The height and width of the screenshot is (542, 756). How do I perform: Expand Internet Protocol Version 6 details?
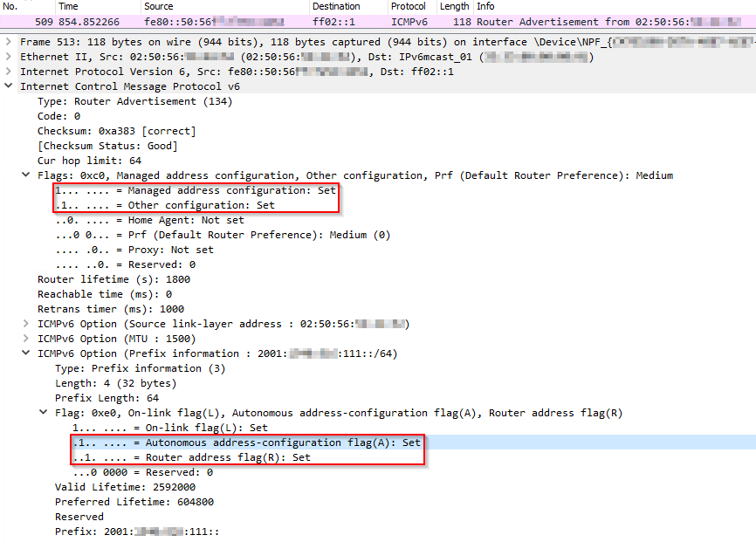(x=9, y=72)
